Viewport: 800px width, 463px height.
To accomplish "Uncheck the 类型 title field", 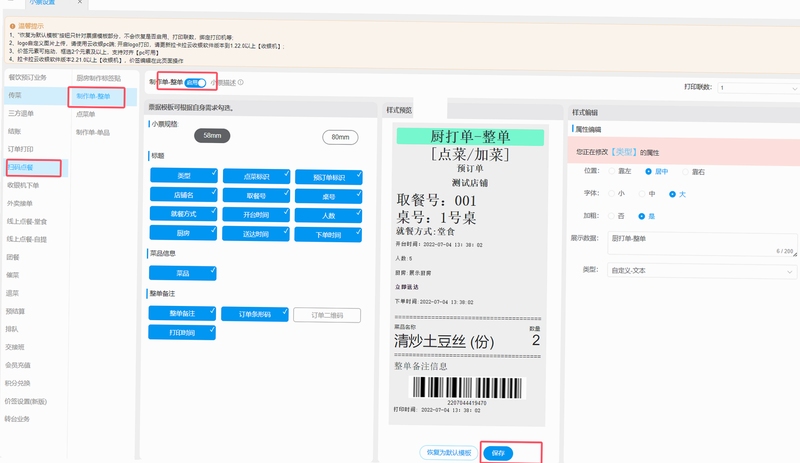I will click(184, 176).
